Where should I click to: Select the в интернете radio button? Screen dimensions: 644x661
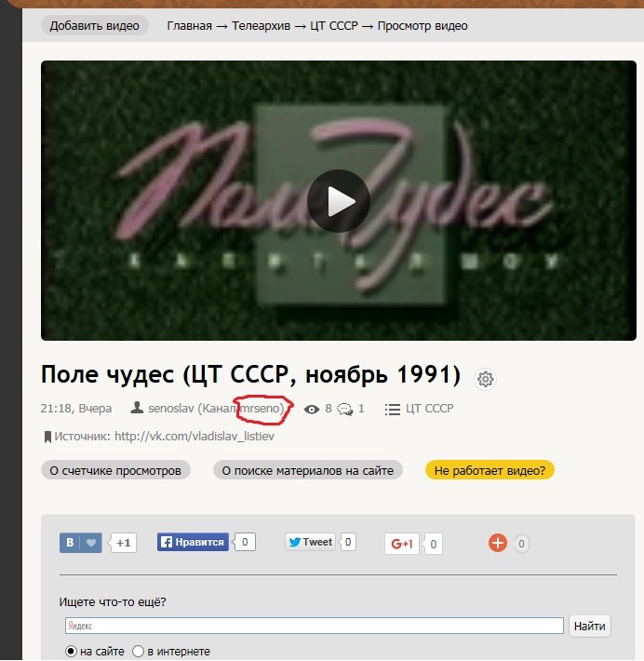tap(138, 652)
